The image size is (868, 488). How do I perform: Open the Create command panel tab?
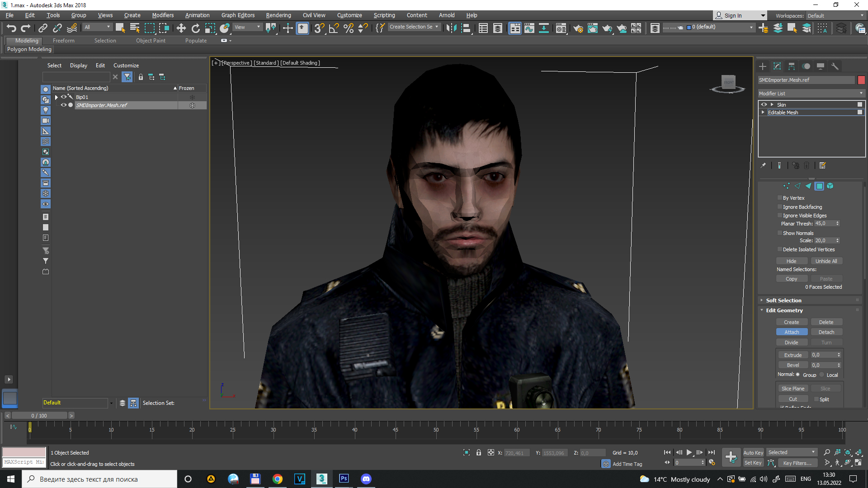pos(763,66)
